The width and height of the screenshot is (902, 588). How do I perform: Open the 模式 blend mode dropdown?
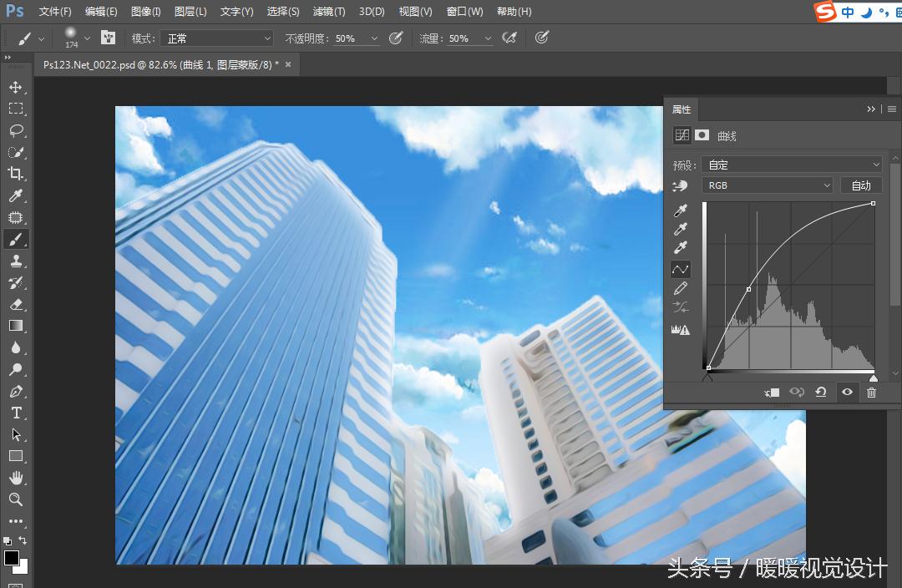pos(218,38)
